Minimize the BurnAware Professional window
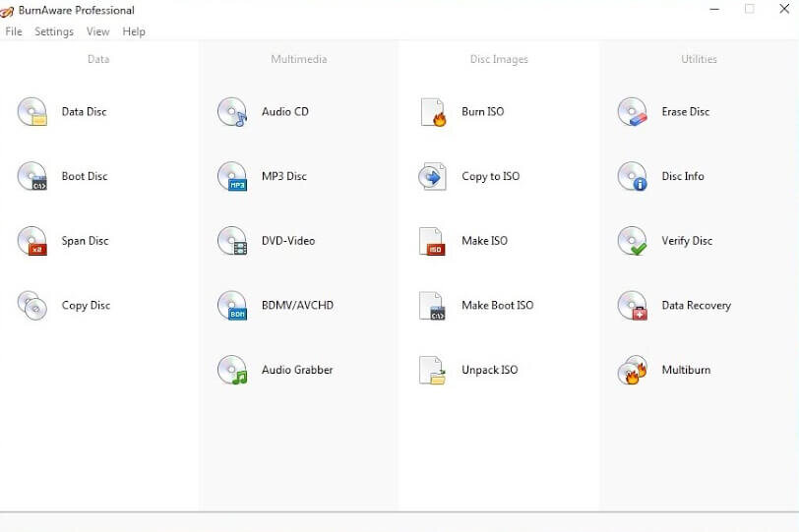Screen dimensions: 799x532 tap(714, 9)
